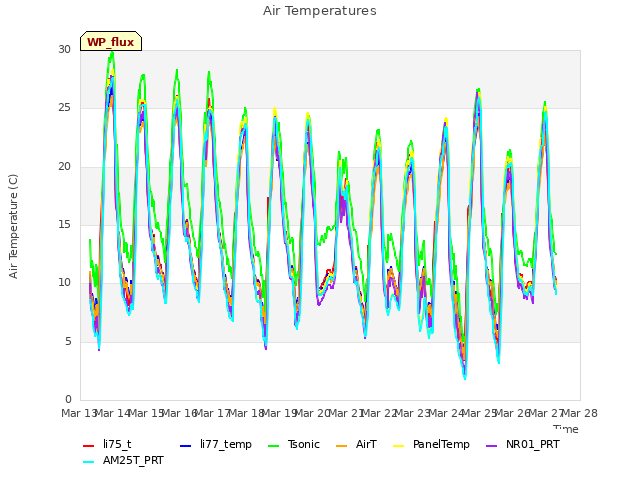Image resolution: width=640 pixels, height=480 pixels.
Task: Click the cyan AM25T_PRT legend color marker
Action: tap(89, 462)
